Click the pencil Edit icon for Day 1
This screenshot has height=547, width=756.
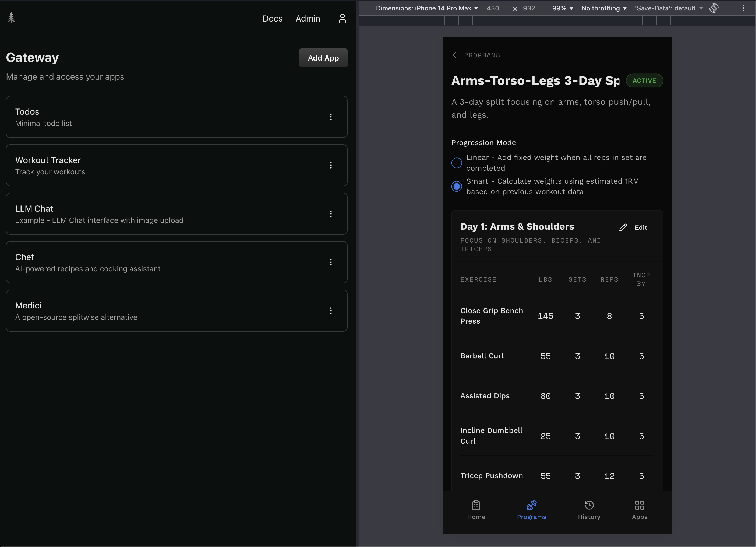pos(623,227)
